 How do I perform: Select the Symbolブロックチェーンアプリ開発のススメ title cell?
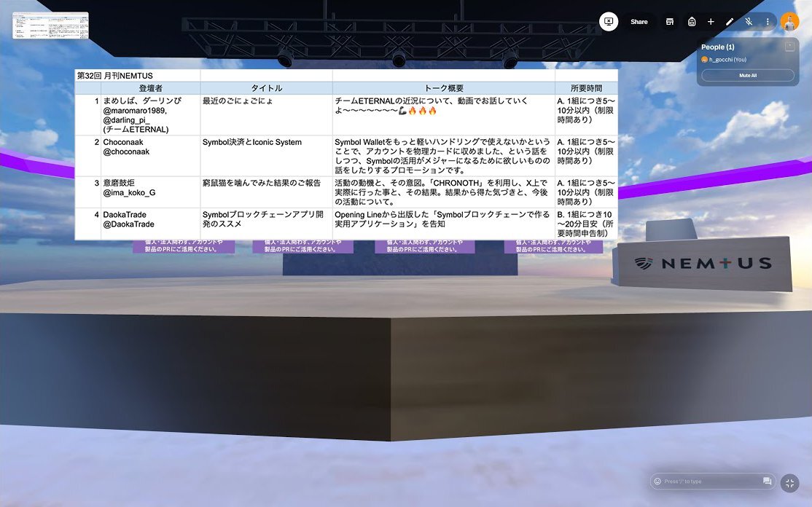coord(266,224)
